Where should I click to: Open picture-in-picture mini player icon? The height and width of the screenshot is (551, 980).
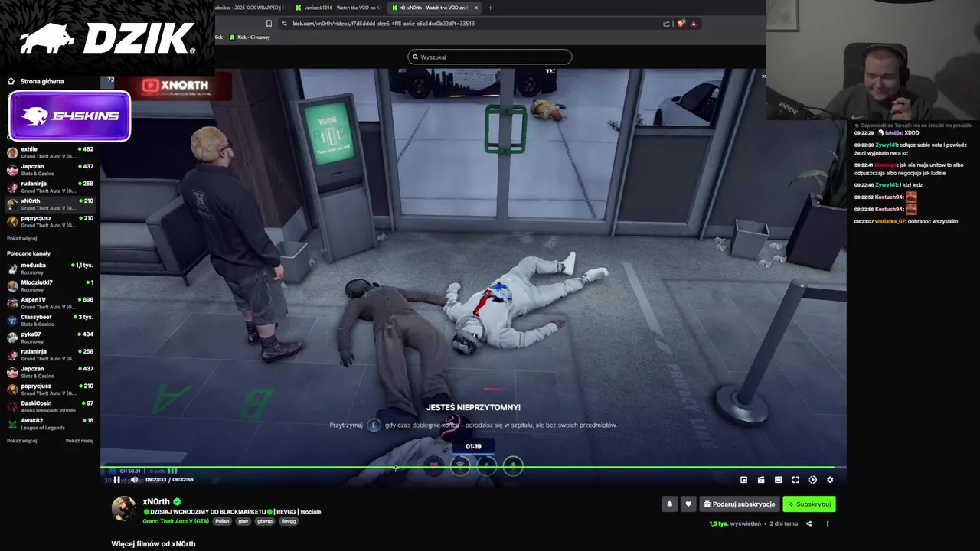pyautogui.click(x=743, y=480)
